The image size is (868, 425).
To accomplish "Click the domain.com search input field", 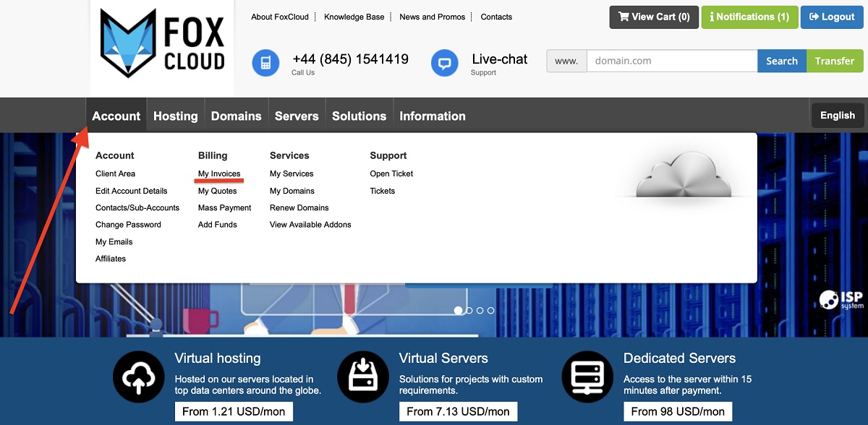I will point(671,61).
